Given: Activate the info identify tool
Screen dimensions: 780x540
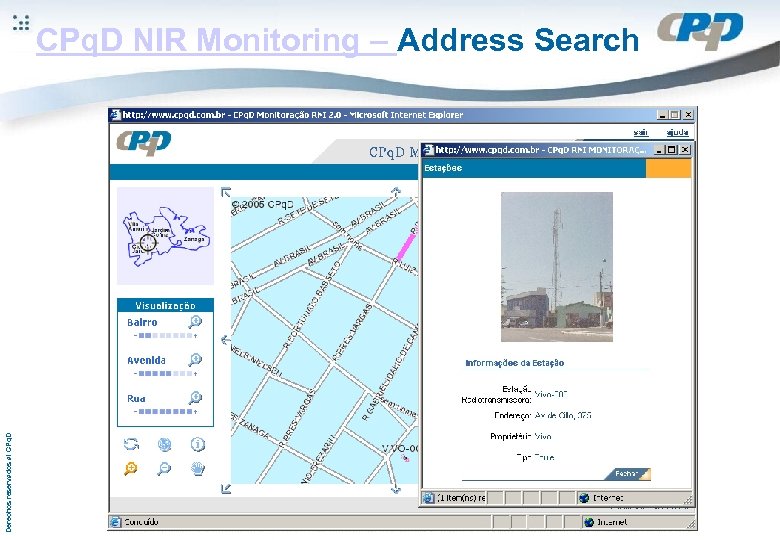Looking at the screenshot, I should [x=197, y=444].
